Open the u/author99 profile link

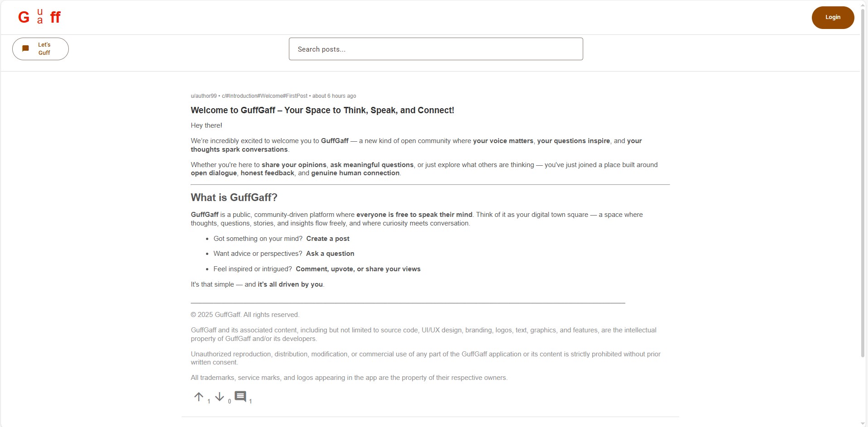click(203, 96)
